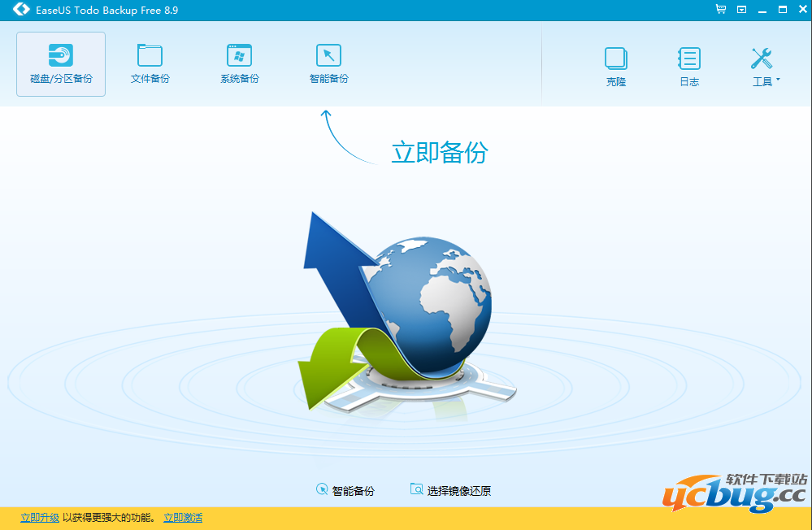This screenshot has height=530, width=812.
Task: Click the 立即激活 activate link
Action: [x=183, y=517]
